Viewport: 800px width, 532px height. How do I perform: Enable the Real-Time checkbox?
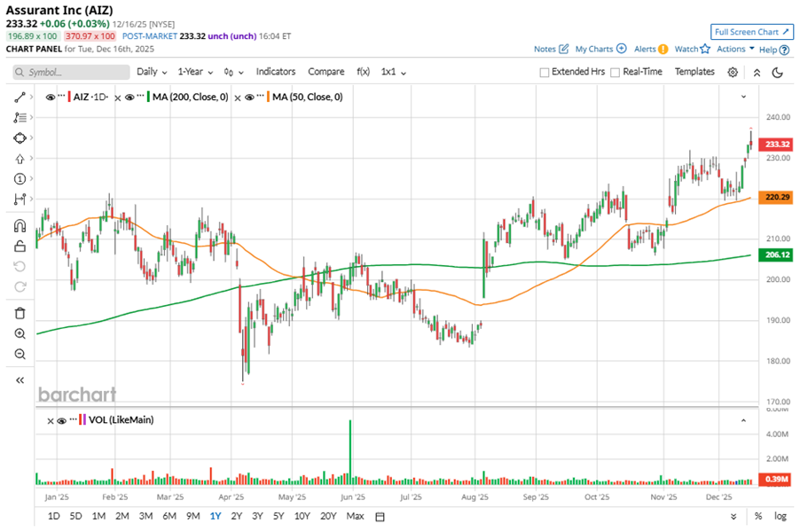(616, 73)
